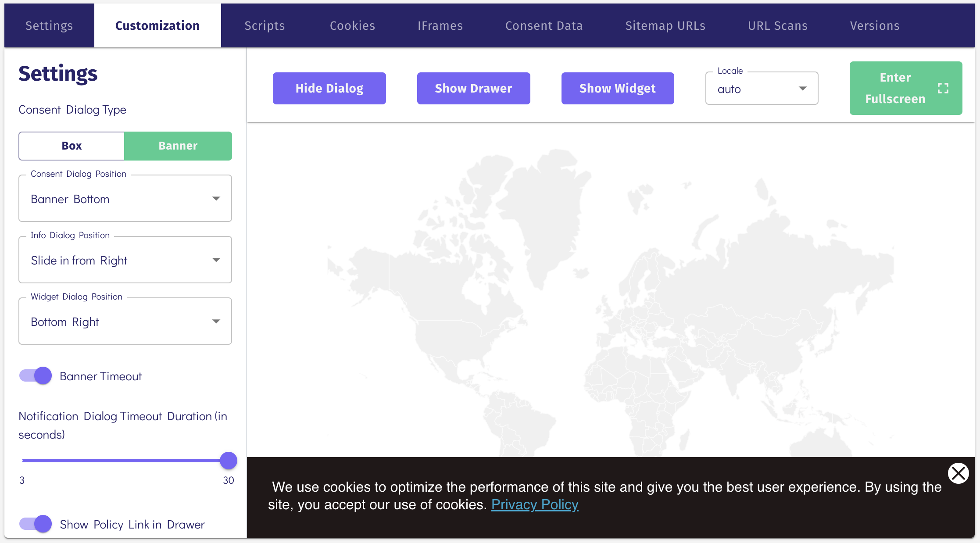Click the Show Drawer button
980x543 pixels.
pyautogui.click(x=473, y=88)
